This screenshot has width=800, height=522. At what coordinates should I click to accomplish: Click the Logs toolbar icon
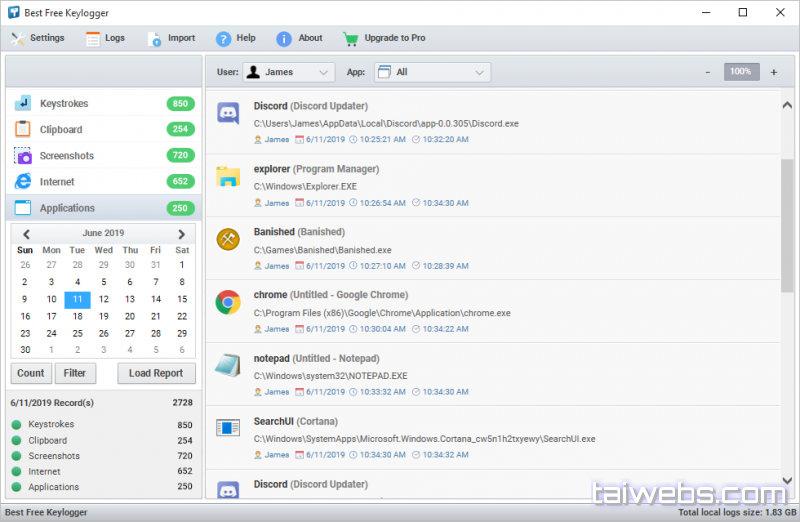click(x=92, y=39)
